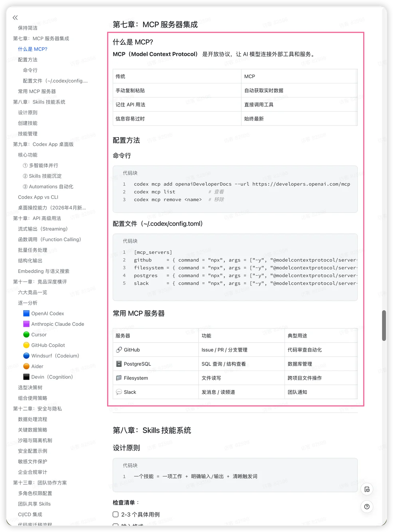Open 团队共享 Skills outline entry

(34, 504)
